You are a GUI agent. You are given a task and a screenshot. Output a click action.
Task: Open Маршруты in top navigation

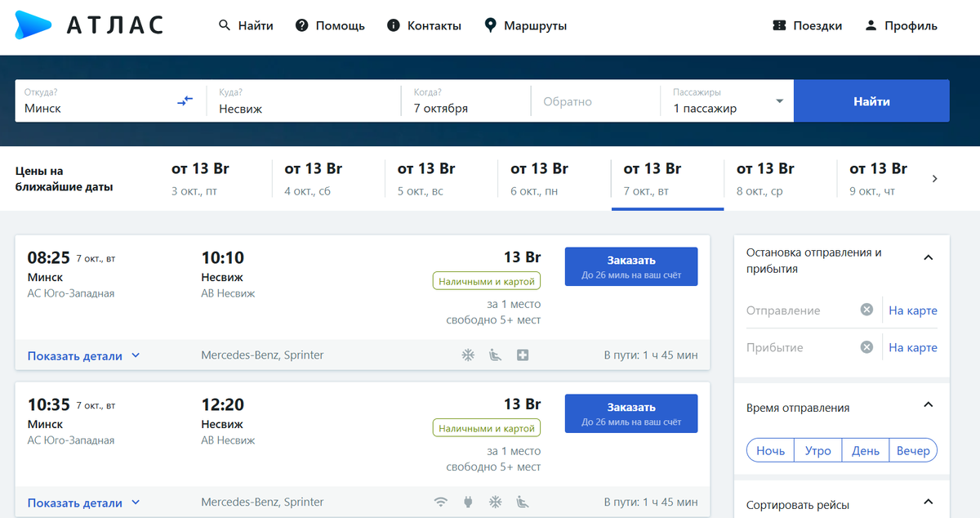coord(525,25)
